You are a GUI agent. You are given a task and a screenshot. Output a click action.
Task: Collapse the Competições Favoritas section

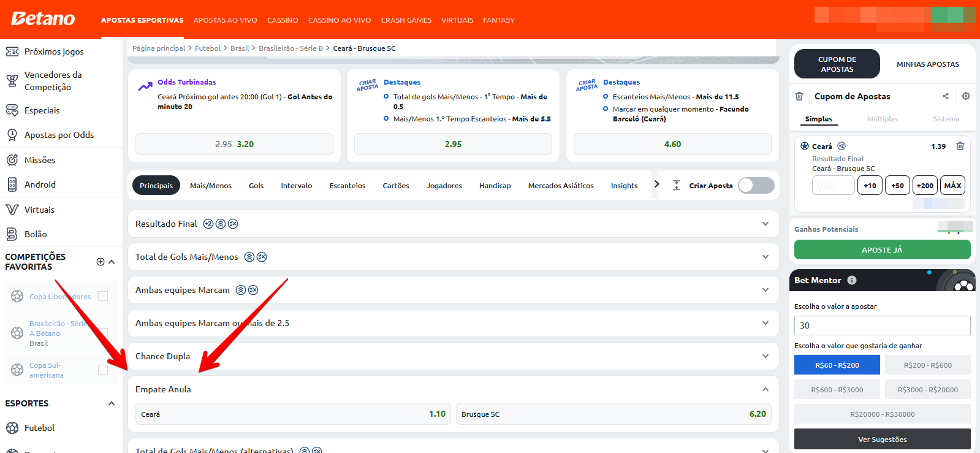coord(112,262)
